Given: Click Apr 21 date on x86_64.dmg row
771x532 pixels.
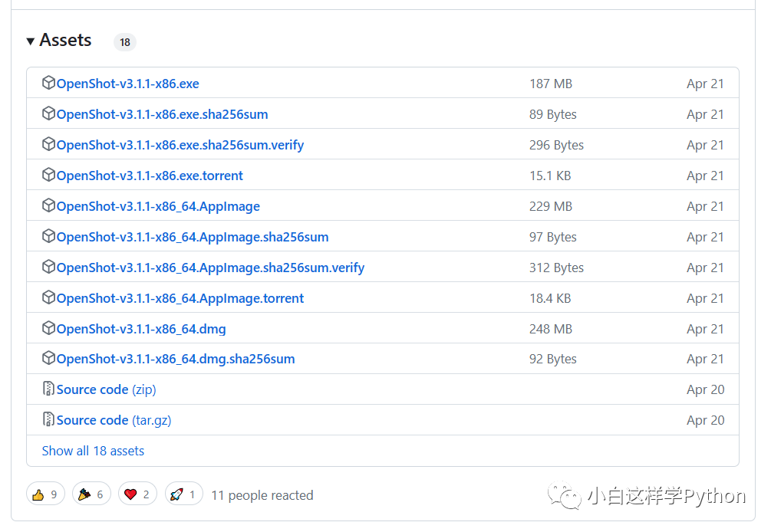Looking at the screenshot, I should pyautogui.click(x=705, y=329).
